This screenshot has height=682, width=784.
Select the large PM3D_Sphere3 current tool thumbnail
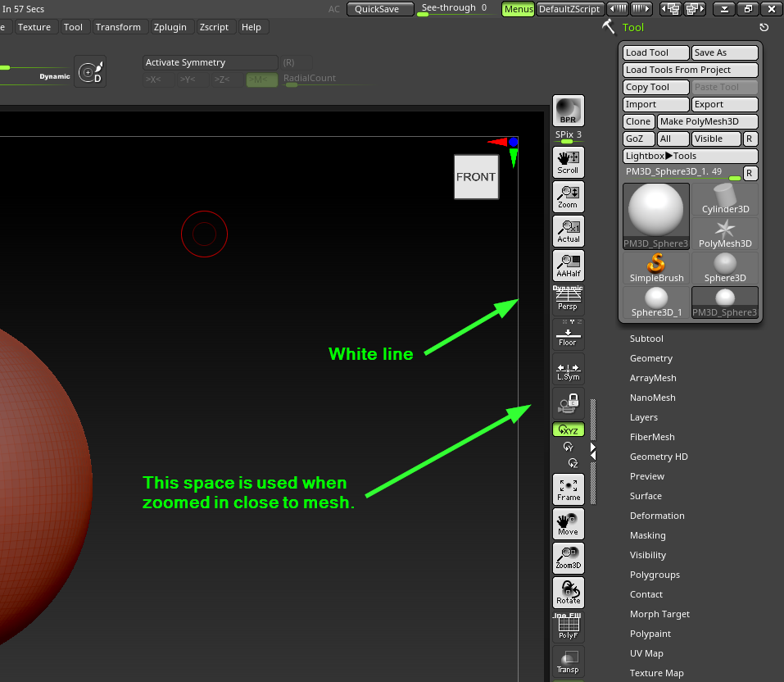656,216
